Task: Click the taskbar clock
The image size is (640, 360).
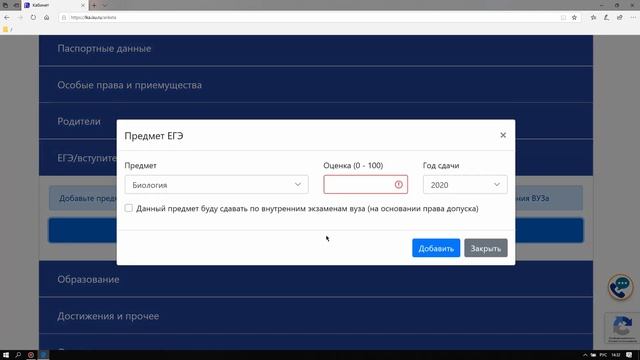Action: tap(616, 355)
